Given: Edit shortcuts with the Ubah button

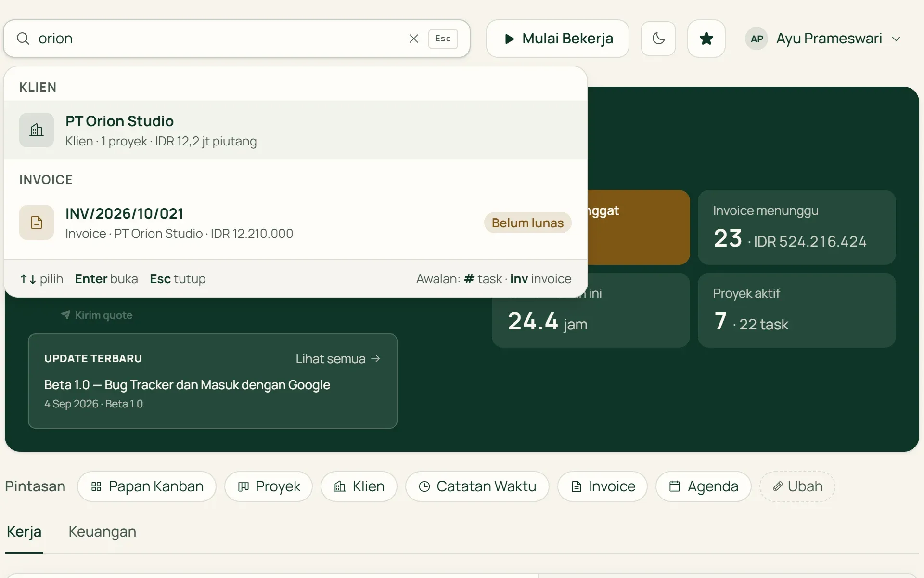Looking at the screenshot, I should pos(797,486).
